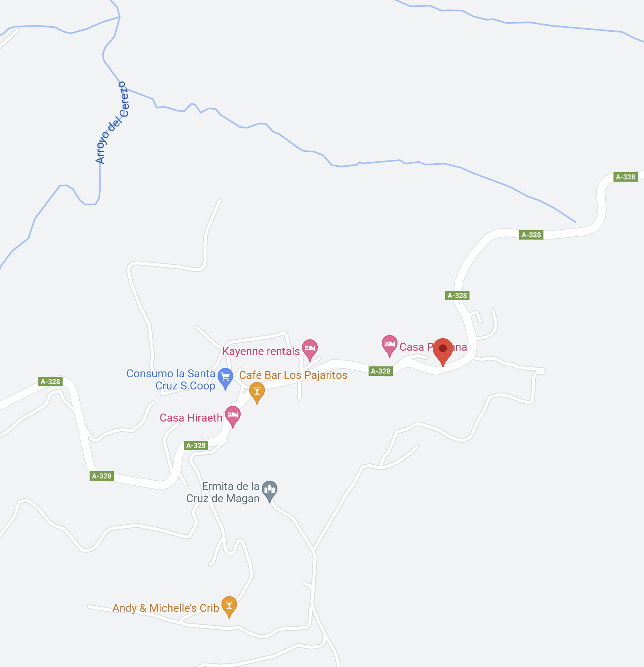Screen dimensions: 644x667
Task: Click the pink bed pin left of the red marker
Action: pyautogui.click(x=390, y=346)
